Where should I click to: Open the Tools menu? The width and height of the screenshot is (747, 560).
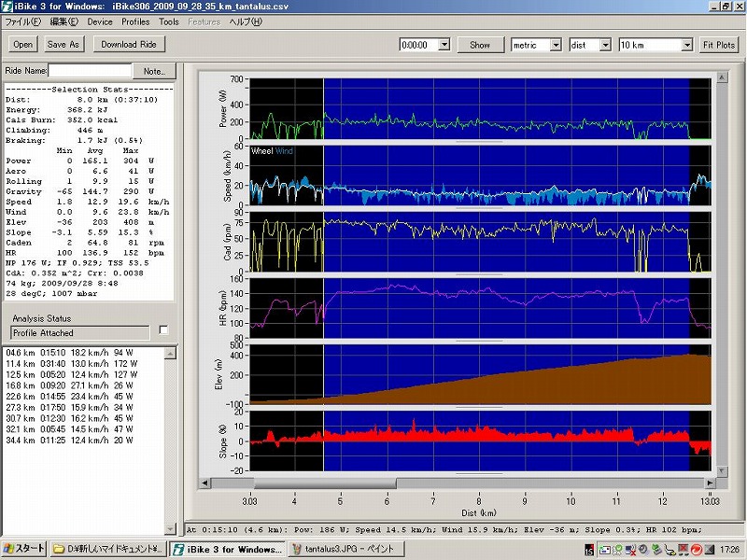click(x=169, y=21)
